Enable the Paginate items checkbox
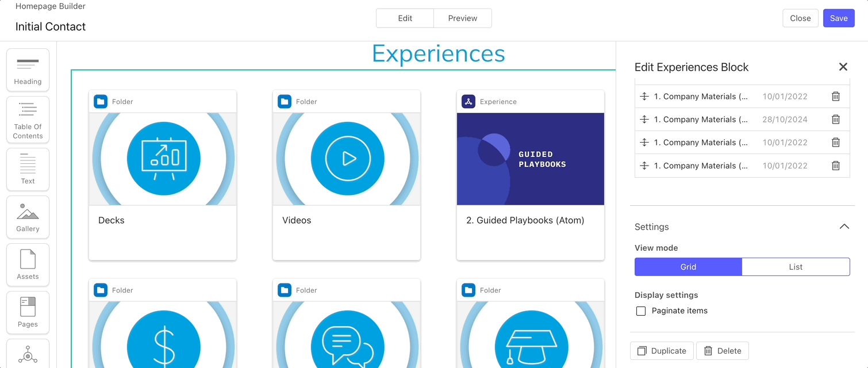The height and width of the screenshot is (368, 868). click(x=641, y=311)
